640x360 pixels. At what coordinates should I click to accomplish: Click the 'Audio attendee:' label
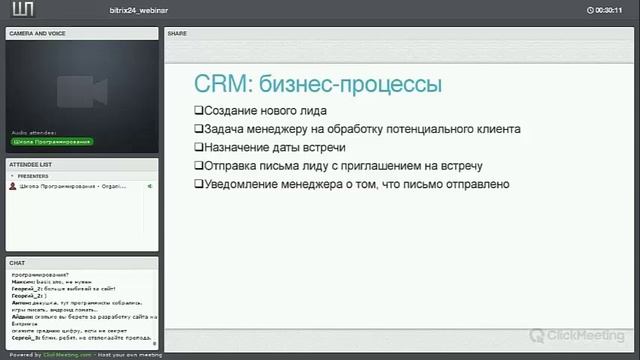pos(34,133)
